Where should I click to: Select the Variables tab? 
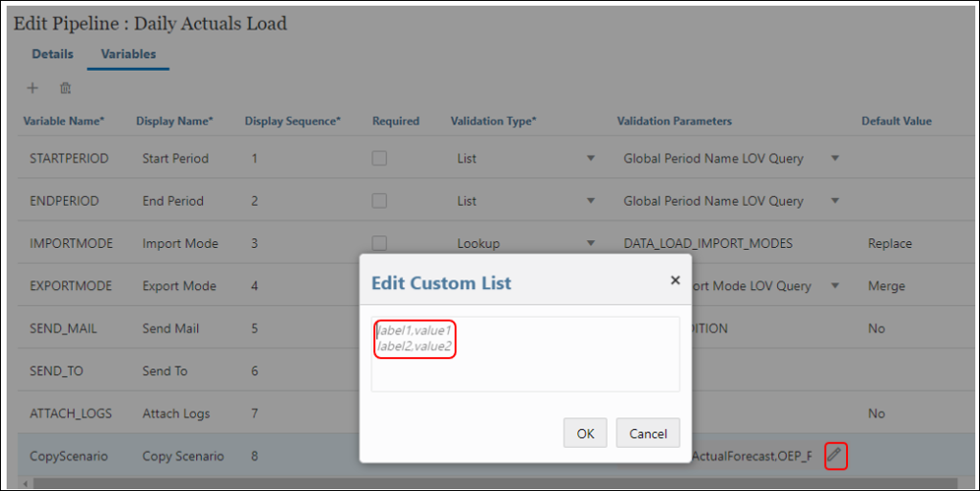pos(128,54)
